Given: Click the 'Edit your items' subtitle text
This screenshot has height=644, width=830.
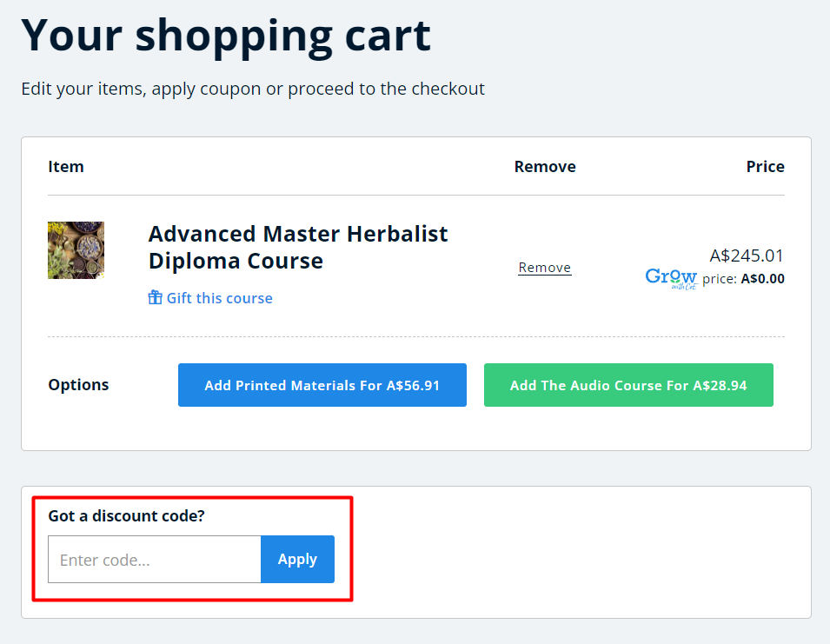Looking at the screenshot, I should [252, 89].
